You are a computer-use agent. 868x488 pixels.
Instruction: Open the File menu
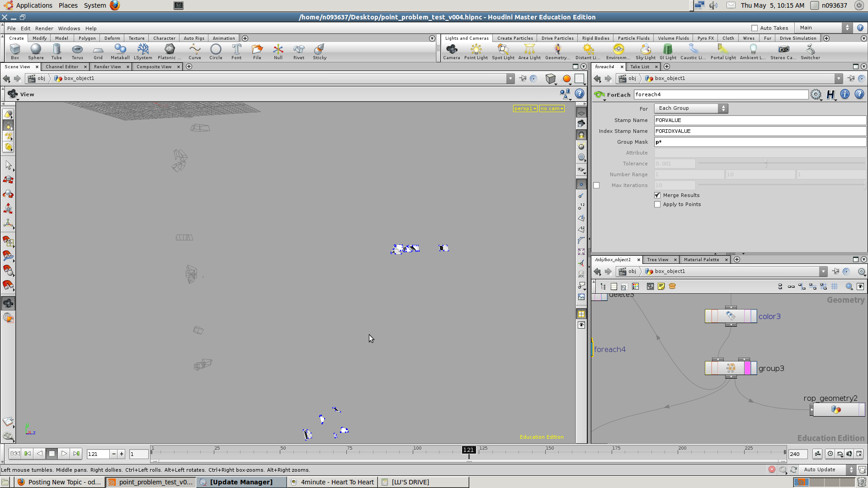coord(11,28)
